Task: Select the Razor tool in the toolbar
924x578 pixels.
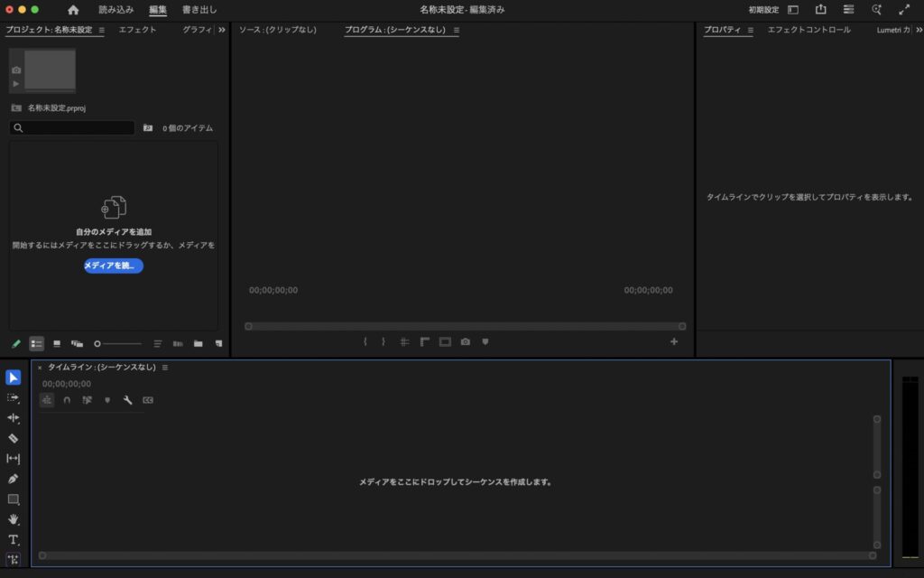Action: (13, 438)
